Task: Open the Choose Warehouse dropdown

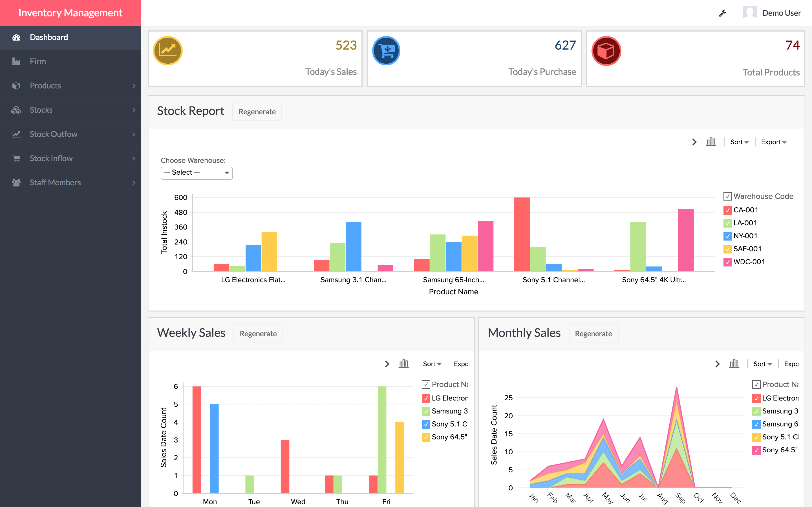Action: click(196, 172)
